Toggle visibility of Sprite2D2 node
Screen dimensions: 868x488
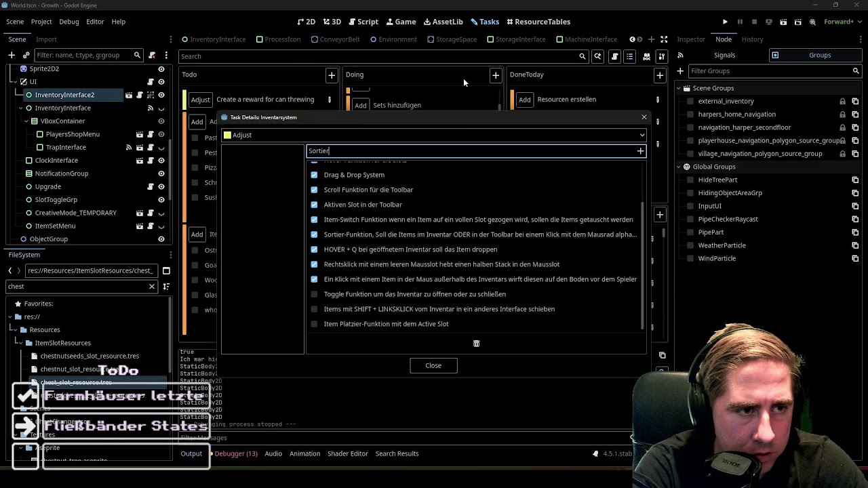[161, 68]
